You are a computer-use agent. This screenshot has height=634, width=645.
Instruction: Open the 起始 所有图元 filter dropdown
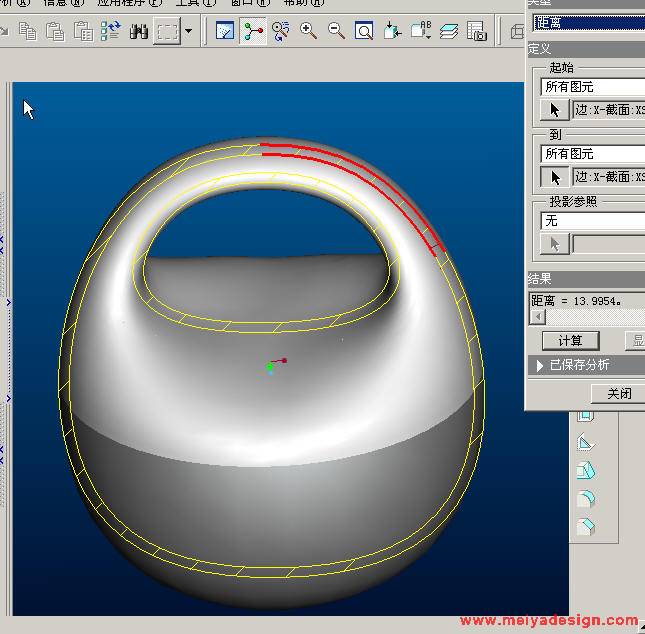[592, 87]
